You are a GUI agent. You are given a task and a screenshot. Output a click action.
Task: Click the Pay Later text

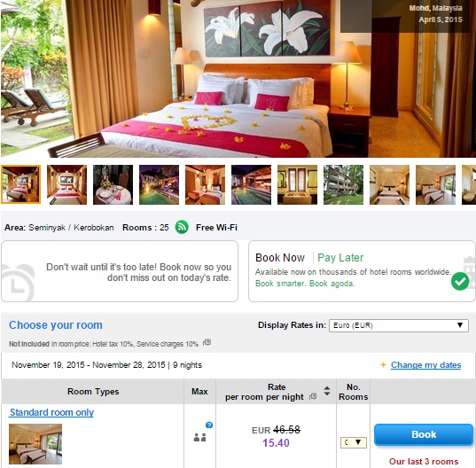point(340,258)
